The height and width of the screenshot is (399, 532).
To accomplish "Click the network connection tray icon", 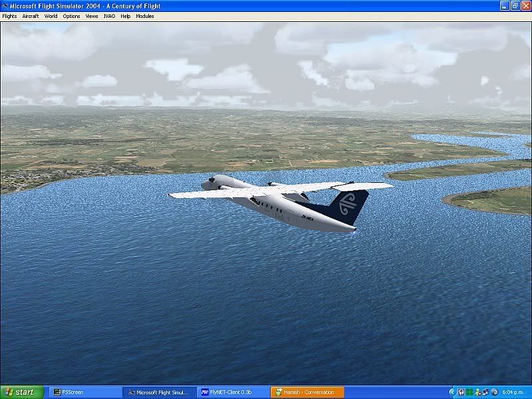I will 485,392.
